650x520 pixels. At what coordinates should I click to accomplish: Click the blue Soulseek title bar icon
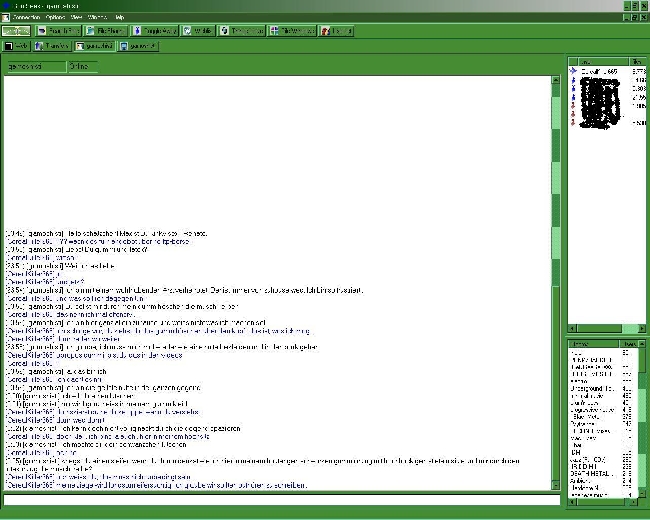[5, 5]
